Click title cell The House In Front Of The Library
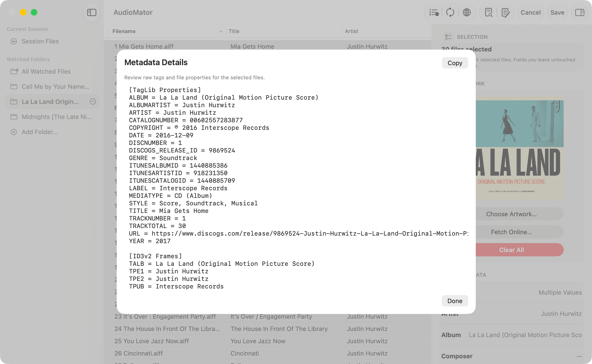592x364 pixels. point(279,329)
